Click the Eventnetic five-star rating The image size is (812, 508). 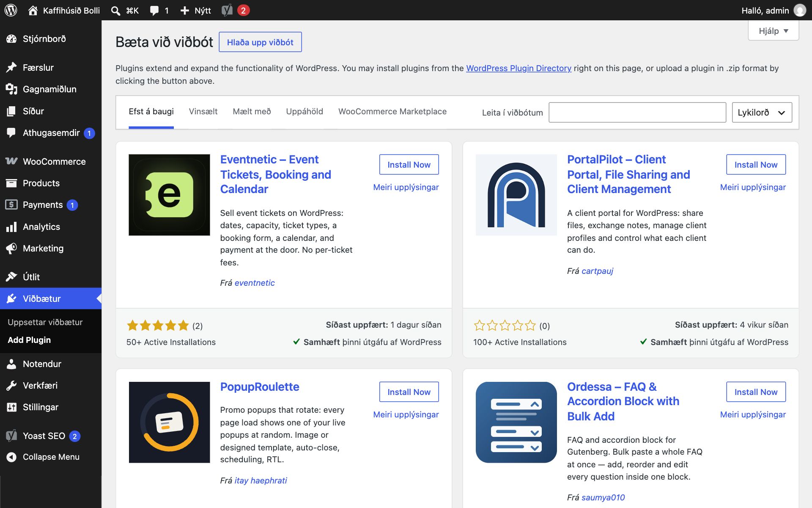point(158,326)
